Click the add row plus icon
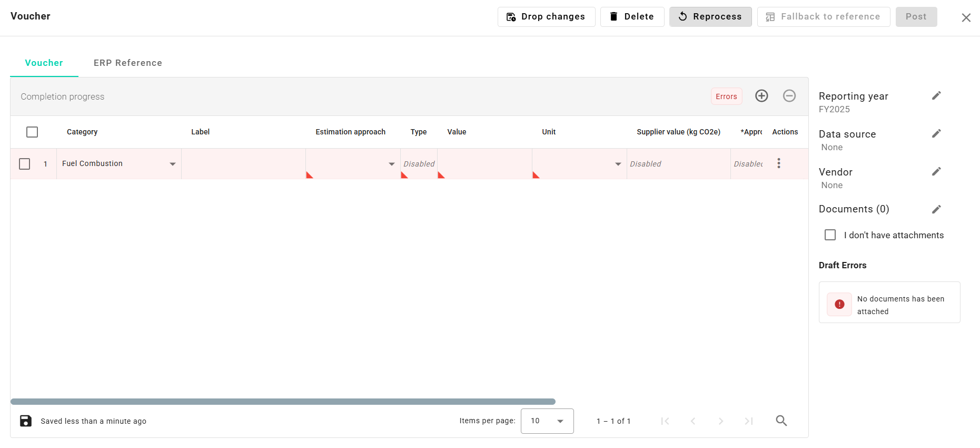Viewport: 980px width, 448px height. click(x=761, y=96)
